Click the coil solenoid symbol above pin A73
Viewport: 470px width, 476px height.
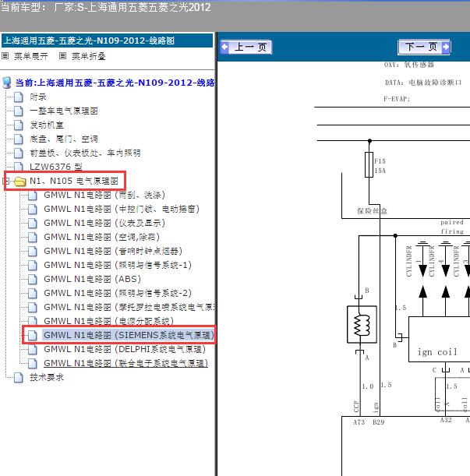362,325
